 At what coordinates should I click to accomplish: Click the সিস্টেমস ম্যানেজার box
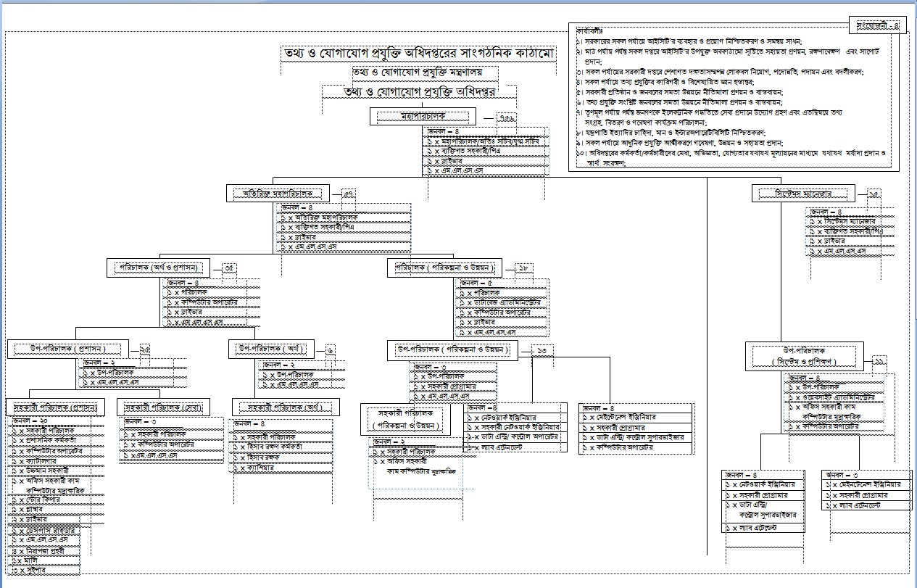[x=802, y=194]
